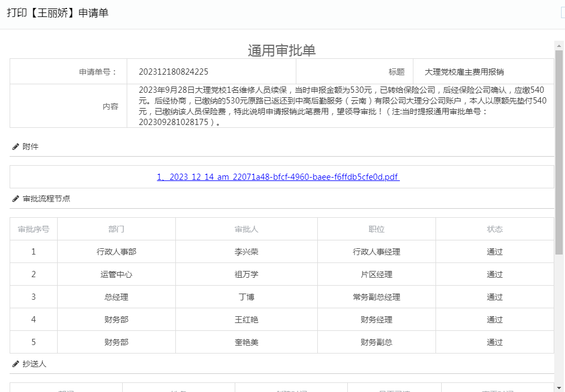The height and width of the screenshot is (392, 565).
Task: Click the 通用审批单 form heading
Action: pos(282,50)
